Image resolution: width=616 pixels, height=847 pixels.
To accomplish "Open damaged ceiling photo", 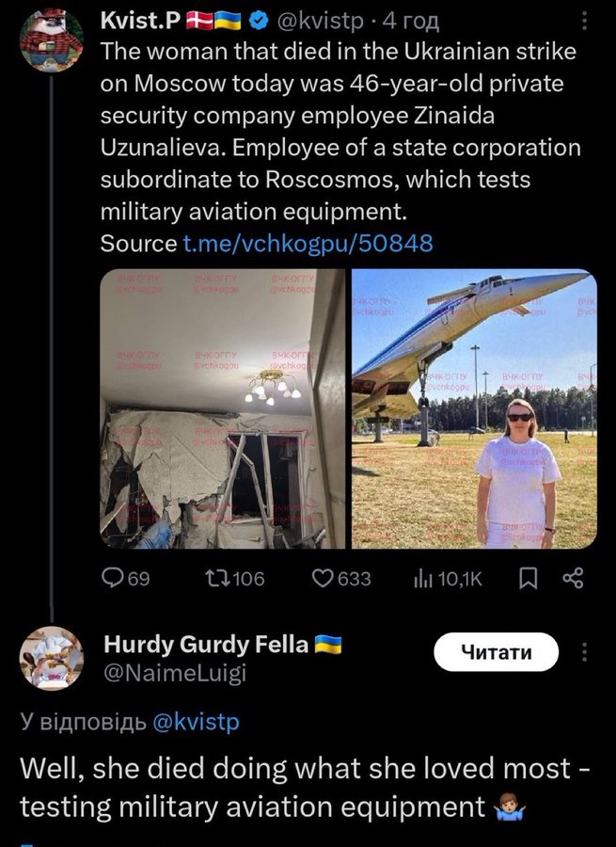I will coord(223,408).
